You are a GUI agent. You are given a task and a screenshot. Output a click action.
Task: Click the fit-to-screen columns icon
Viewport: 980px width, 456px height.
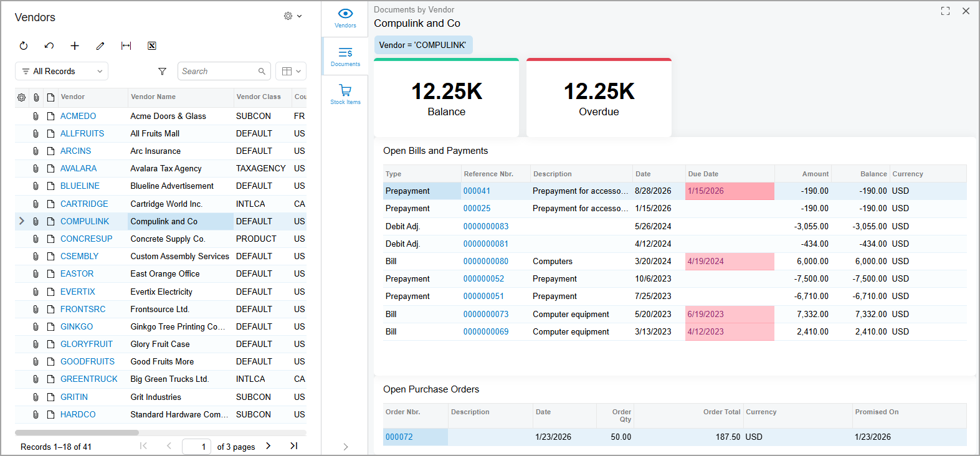click(126, 45)
